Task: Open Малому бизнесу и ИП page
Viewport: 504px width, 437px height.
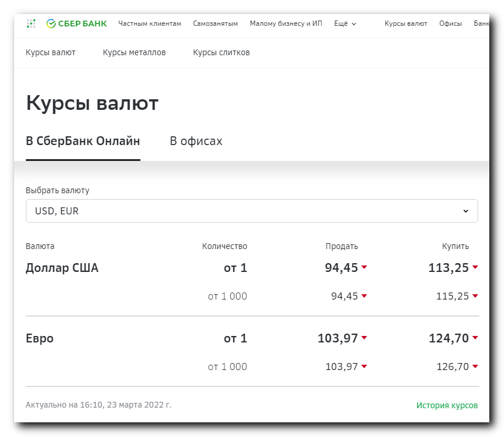Action: [x=286, y=23]
